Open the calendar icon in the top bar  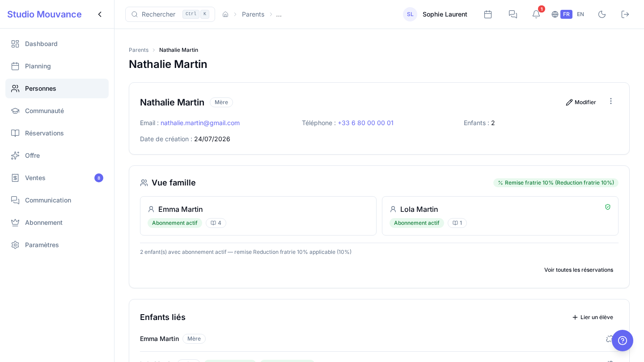pyautogui.click(x=488, y=14)
